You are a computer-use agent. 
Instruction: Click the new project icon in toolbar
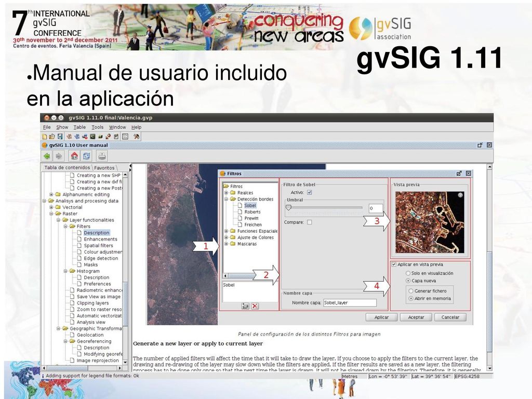pos(45,137)
